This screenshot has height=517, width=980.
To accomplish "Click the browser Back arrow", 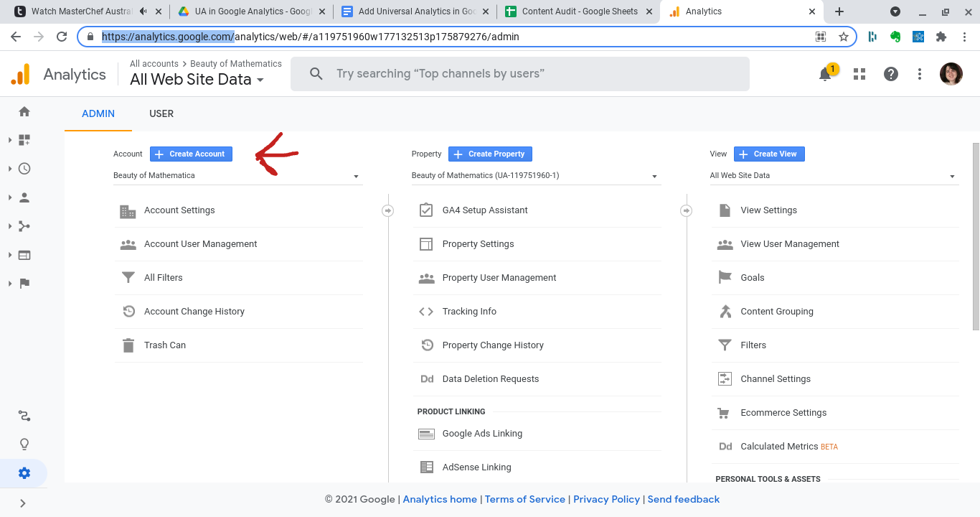I will pos(16,37).
